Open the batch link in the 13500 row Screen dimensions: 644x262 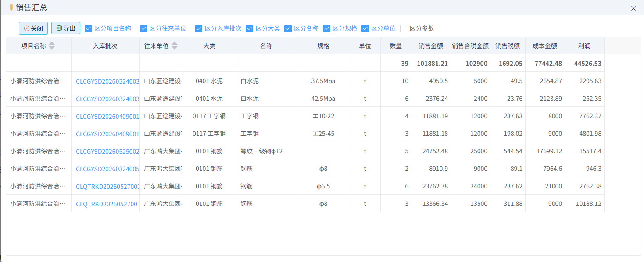pyautogui.click(x=107, y=204)
